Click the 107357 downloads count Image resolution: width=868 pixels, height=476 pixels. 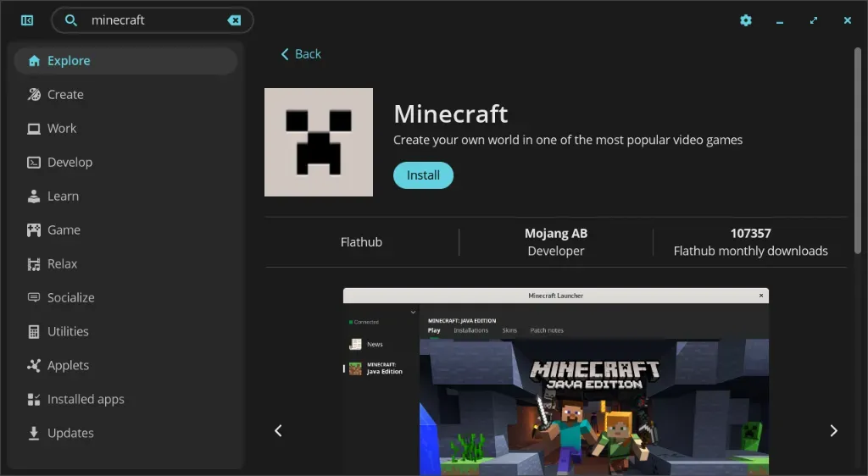751,233
